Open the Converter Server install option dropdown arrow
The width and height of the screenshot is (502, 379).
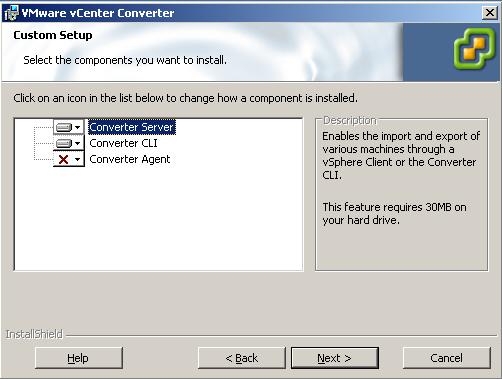(78, 127)
